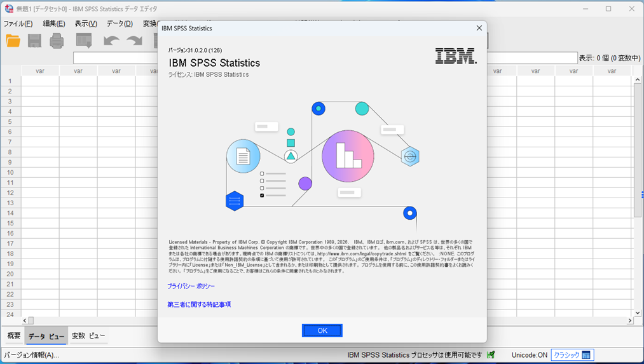Open the recall recent dialogs toolbar icon
The image size is (644, 364).
point(84,41)
